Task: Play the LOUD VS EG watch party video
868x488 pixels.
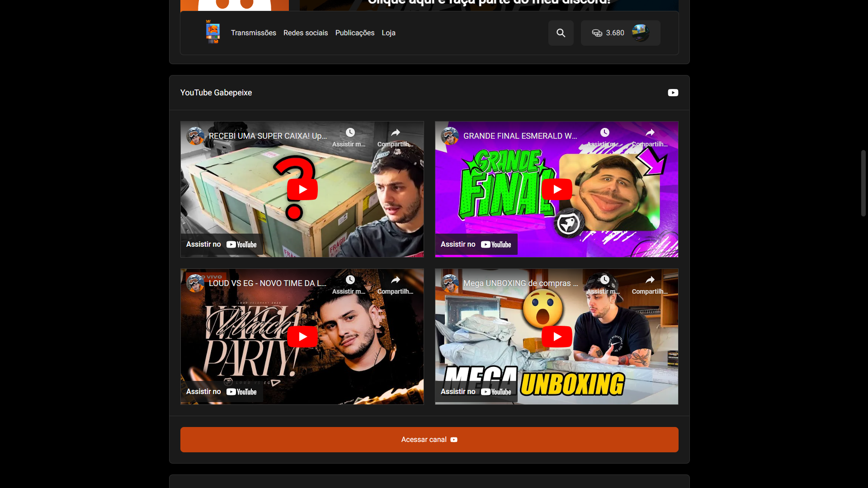Action: point(302,337)
